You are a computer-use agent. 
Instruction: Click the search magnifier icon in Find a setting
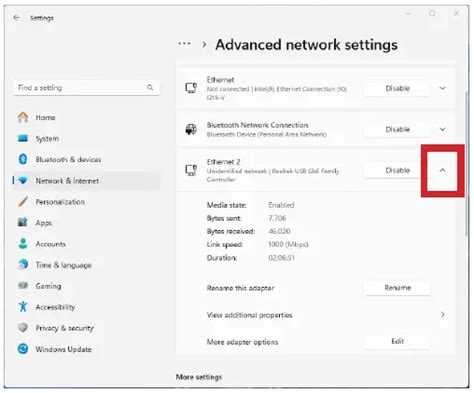[x=150, y=87]
